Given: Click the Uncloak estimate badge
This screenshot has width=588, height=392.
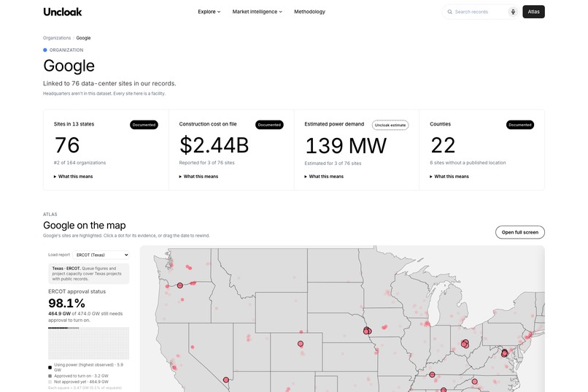Looking at the screenshot, I should [390, 125].
